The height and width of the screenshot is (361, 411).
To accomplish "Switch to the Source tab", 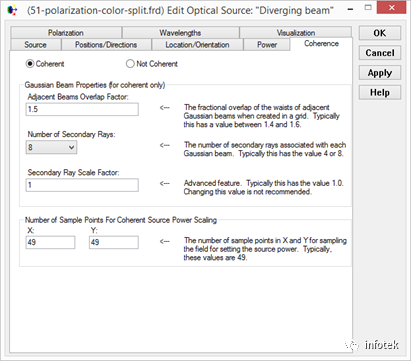I will coord(35,45).
